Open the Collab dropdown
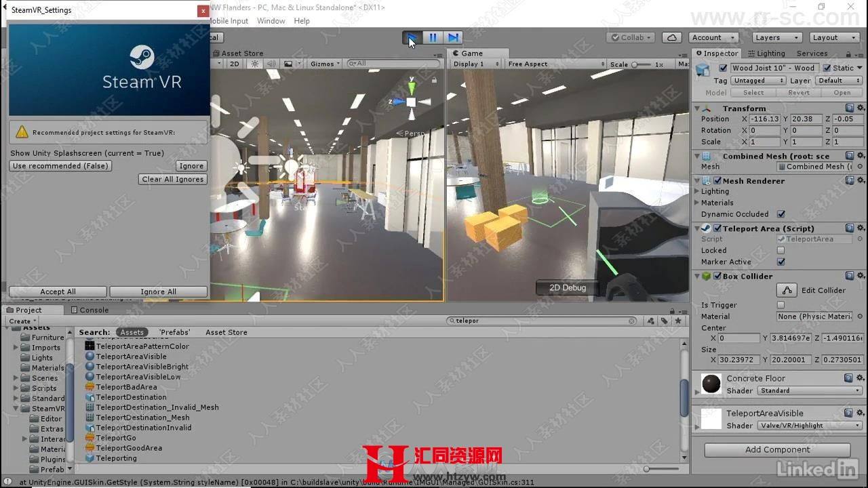Image resolution: width=868 pixels, height=488 pixels. coord(632,38)
